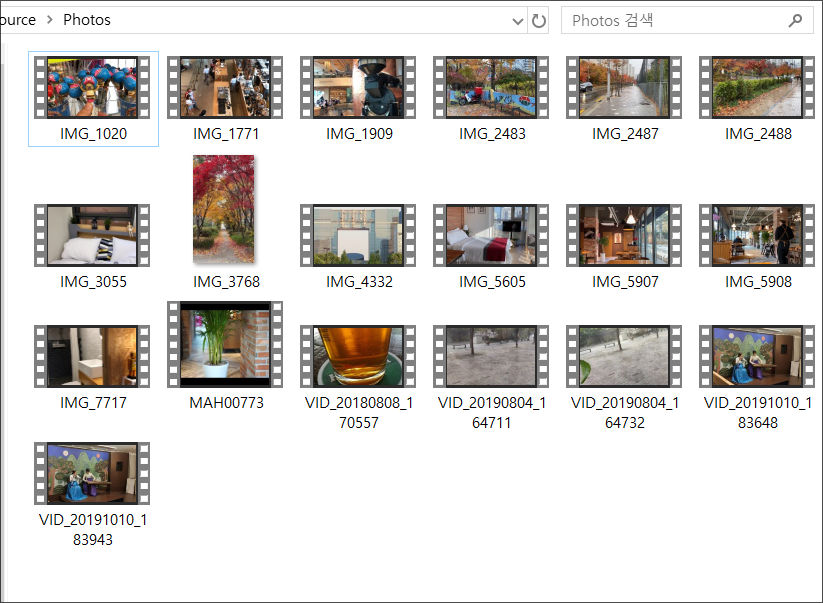Select the VID_20190804_164711 video thumbnail
Viewport: 823px width, 603px height.
(x=491, y=356)
